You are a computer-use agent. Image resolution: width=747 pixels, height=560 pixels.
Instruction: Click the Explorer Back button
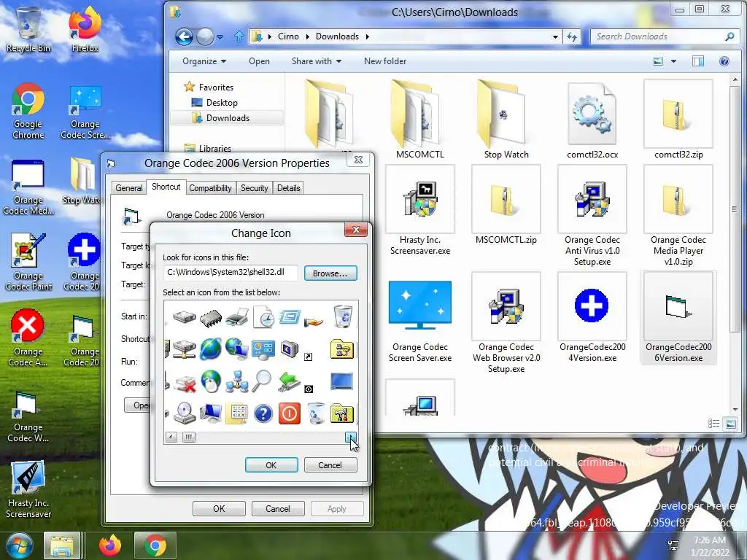click(x=184, y=36)
